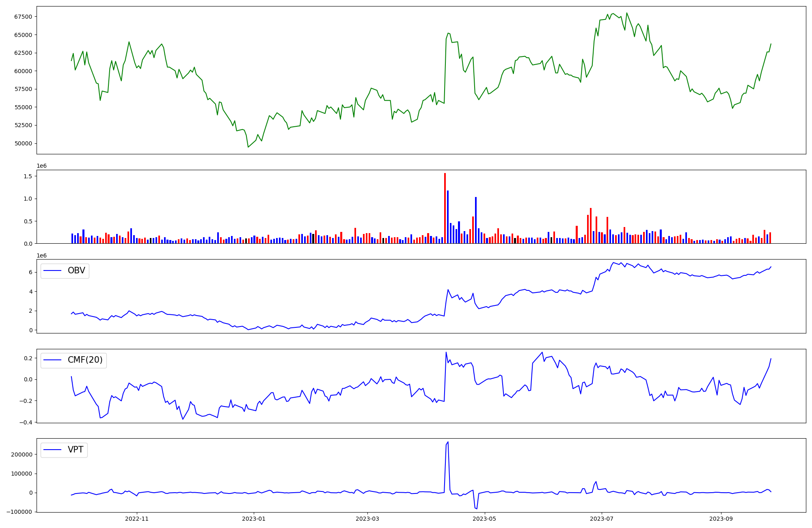Click the 67500 price axis tick label

[x=23, y=17]
